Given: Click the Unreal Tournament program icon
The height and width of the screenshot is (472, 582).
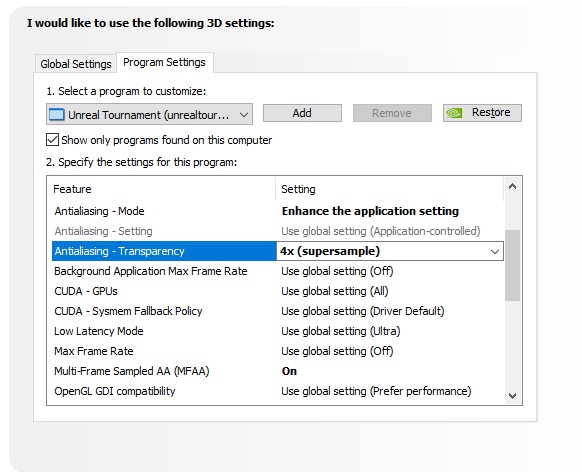Looking at the screenshot, I should [56, 114].
